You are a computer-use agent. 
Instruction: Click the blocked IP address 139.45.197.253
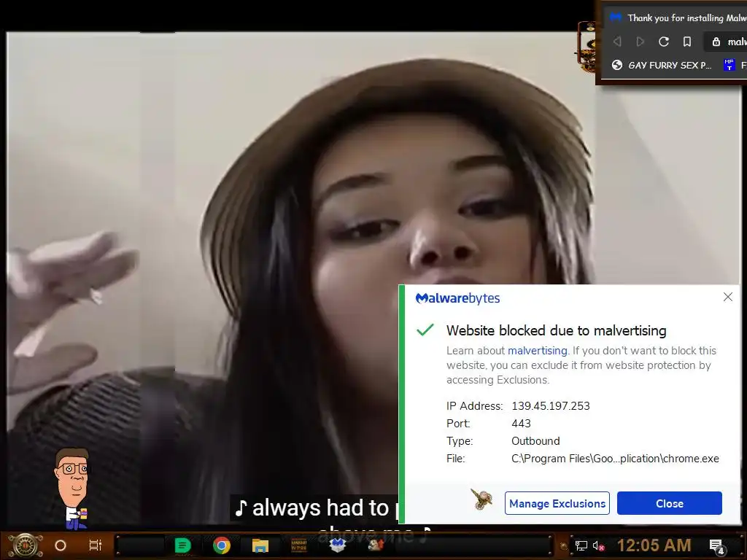pyautogui.click(x=550, y=405)
